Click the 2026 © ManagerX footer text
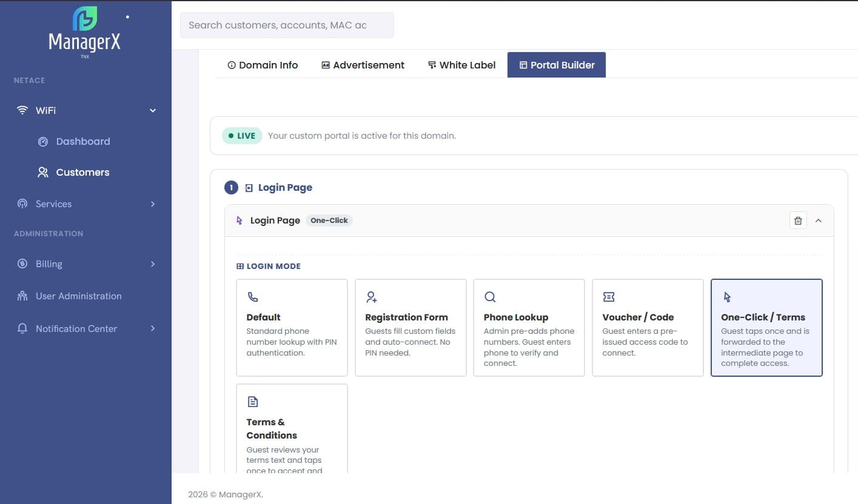The image size is (858, 504). pyautogui.click(x=226, y=494)
